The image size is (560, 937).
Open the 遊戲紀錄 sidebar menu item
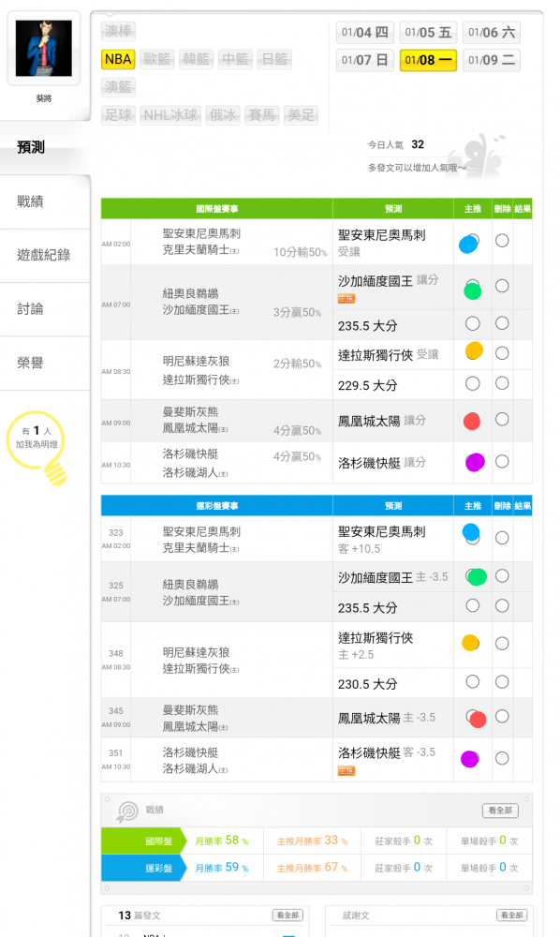pos(44,255)
